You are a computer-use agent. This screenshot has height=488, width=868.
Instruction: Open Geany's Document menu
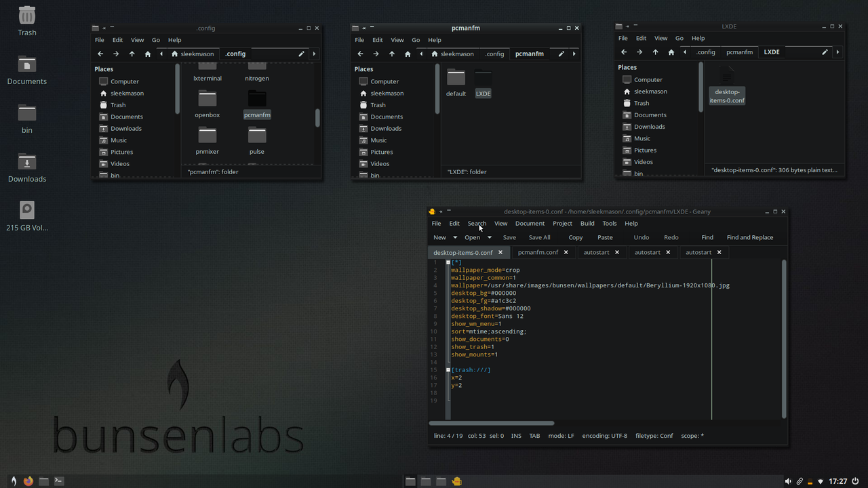click(530, 223)
